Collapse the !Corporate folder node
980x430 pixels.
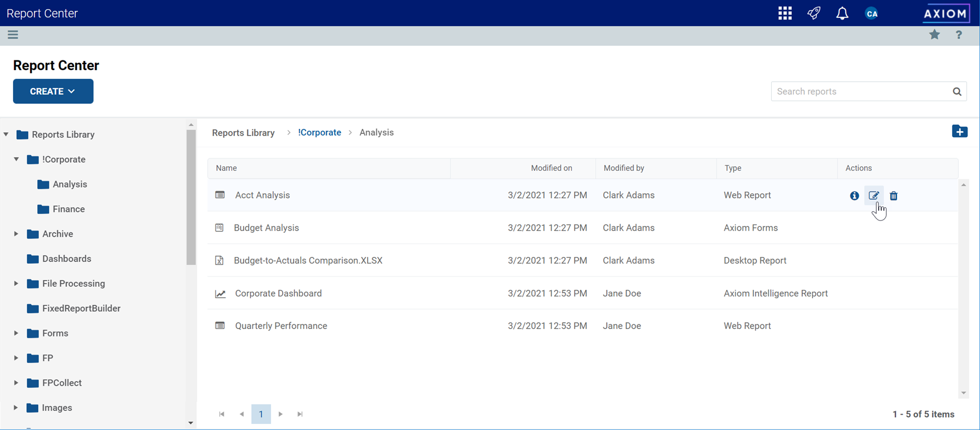[x=16, y=159]
